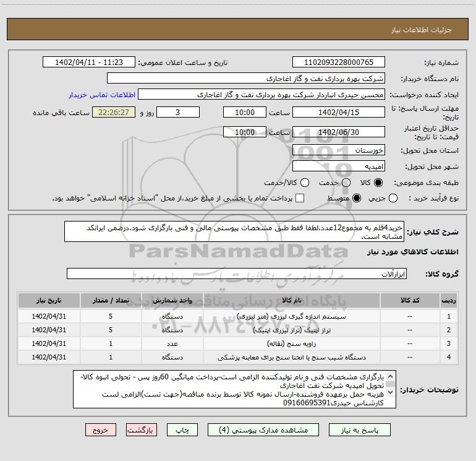Select row سیستم اندازه گیری لیزری (متر لیزری)
Screen dimensions: 476x461
(238, 316)
